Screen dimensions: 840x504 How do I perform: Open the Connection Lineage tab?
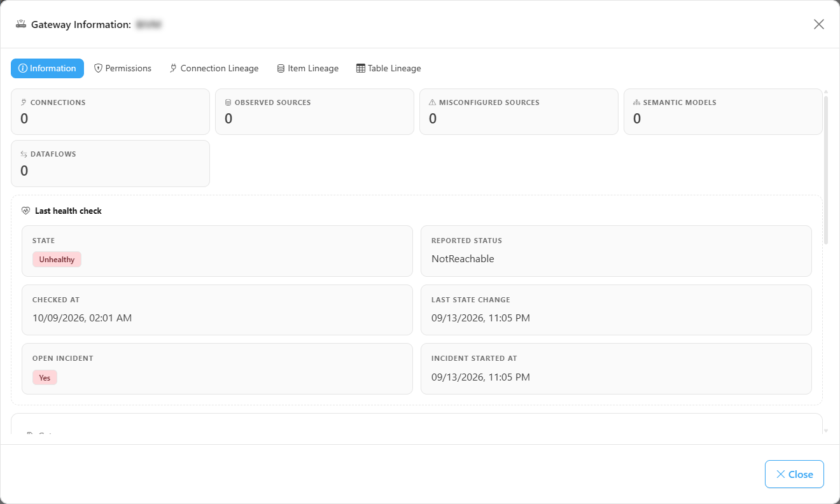click(214, 68)
